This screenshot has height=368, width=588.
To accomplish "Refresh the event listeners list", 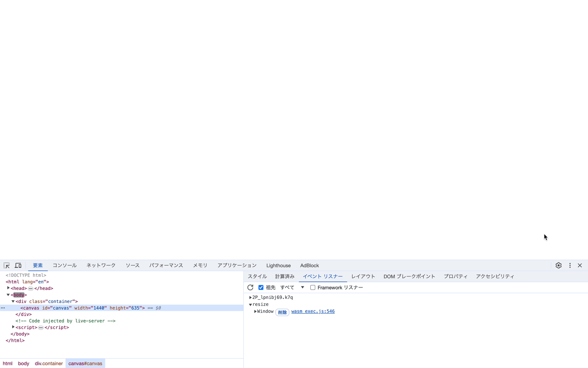I will [250, 287].
